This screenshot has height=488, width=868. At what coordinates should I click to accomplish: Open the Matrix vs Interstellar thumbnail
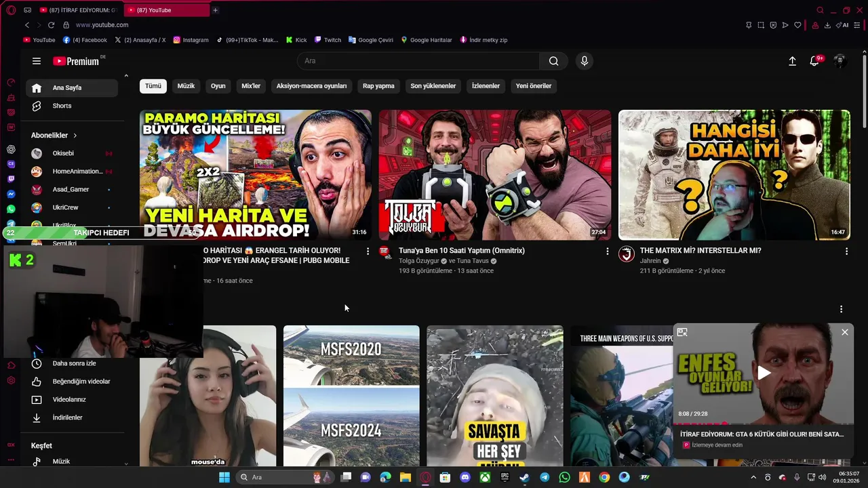click(x=734, y=175)
